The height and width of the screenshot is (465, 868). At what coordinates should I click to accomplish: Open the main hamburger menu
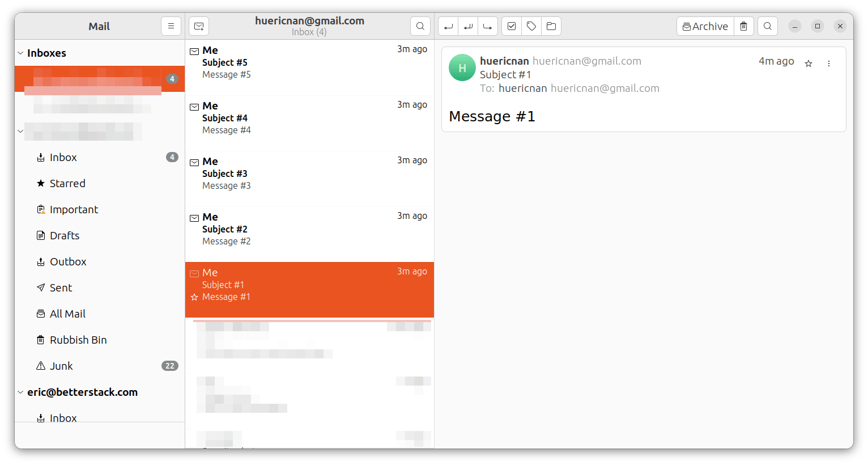click(x=171, y=26)
